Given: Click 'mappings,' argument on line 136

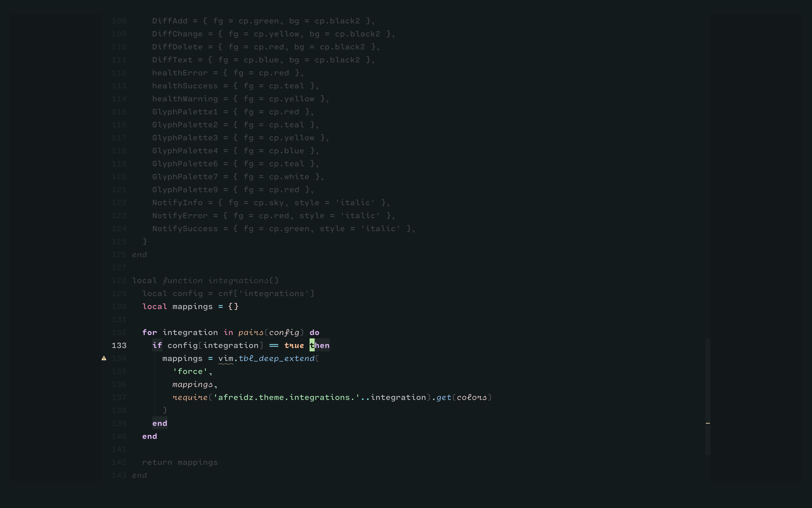Looking at the screenshot, I should point(195,384).
